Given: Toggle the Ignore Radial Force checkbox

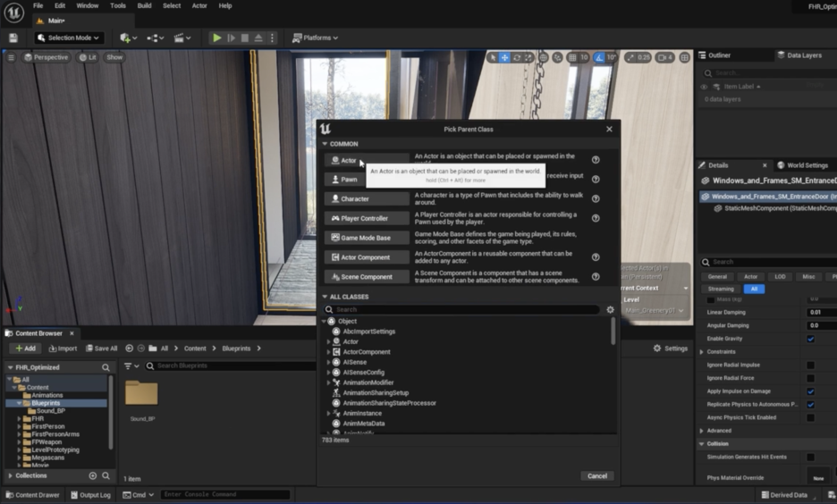Looking at the screenshot, I should coord(810,378).
